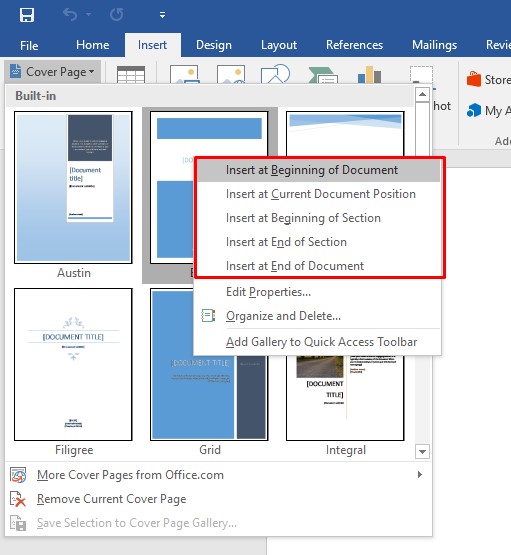Open Edit Properties from context menu
This screenshot has height=555, width=511.
[x=317, y=292]
